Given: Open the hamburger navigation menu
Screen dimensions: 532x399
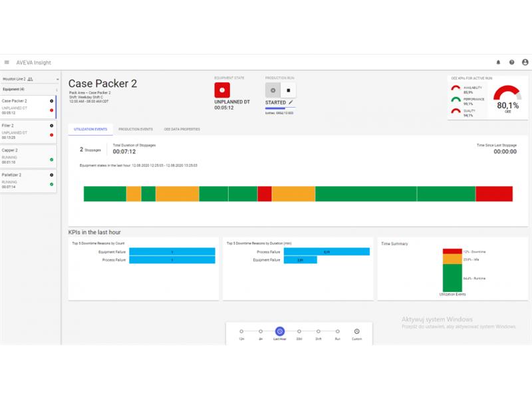Looking at the screenshot, I should (7, 63).
